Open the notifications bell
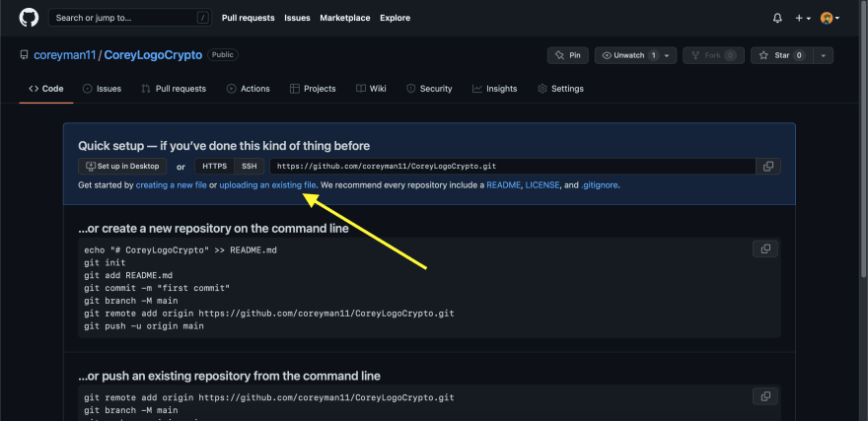 pos(777,19)
